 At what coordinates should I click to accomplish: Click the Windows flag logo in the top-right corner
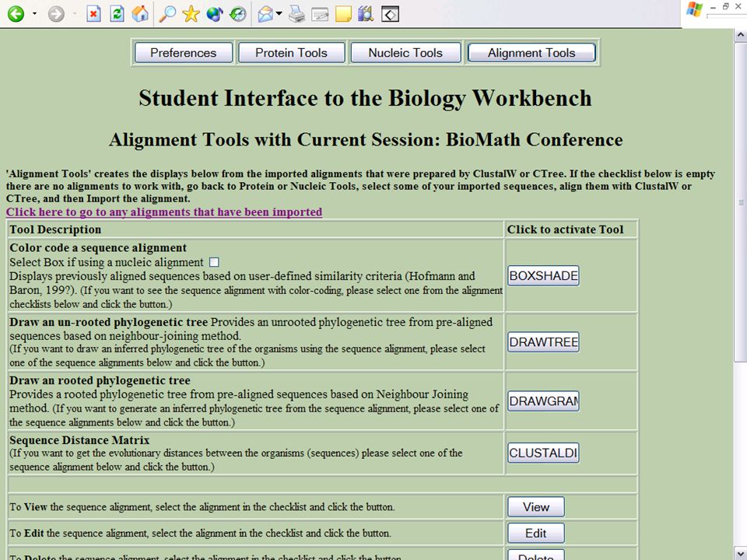(695, 10)
